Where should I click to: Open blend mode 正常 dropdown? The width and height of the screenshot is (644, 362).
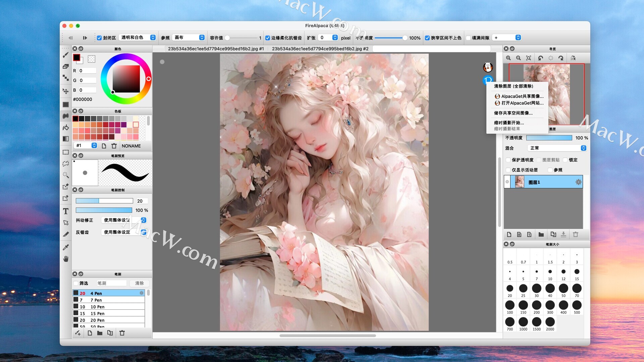557,148
